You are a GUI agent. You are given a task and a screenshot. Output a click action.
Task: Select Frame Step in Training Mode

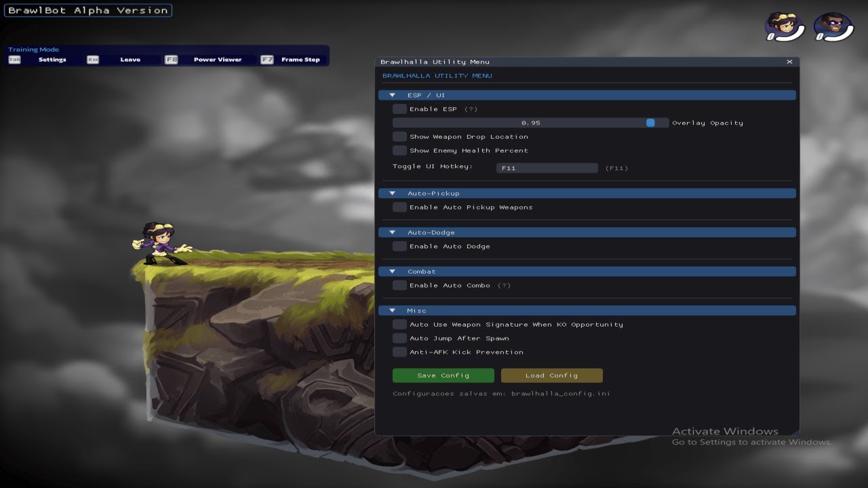click(300, 60)
